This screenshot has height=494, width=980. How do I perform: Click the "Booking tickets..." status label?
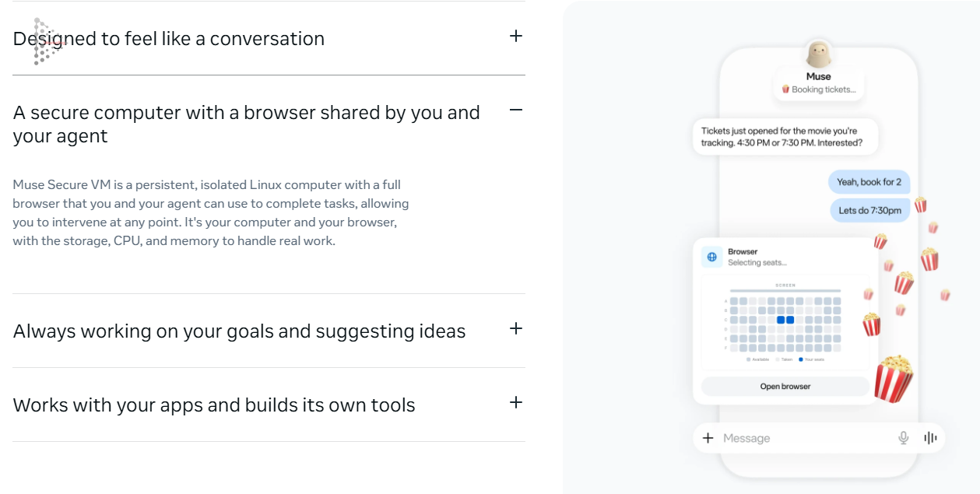[x=818, y=89]
